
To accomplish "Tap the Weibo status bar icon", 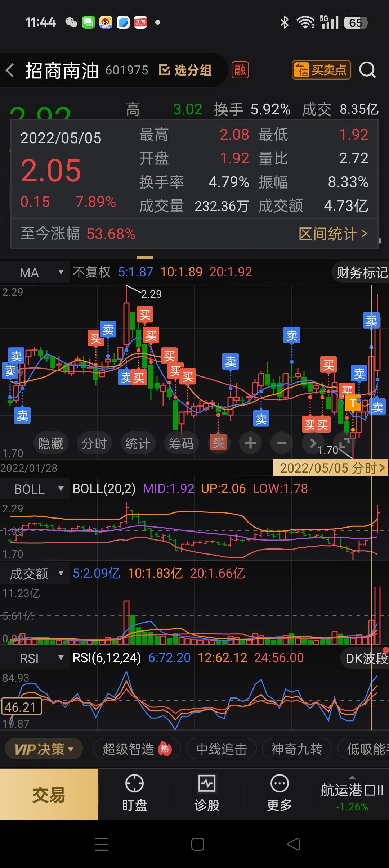I will coord(106,22).
